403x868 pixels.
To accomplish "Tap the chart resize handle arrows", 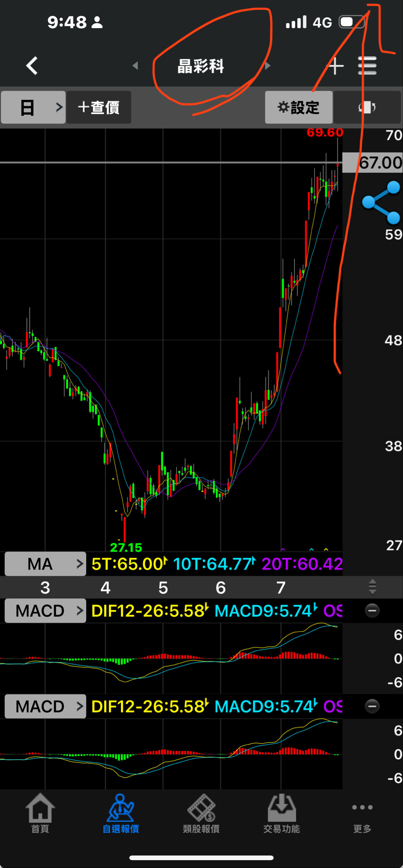I will point(372,587).
